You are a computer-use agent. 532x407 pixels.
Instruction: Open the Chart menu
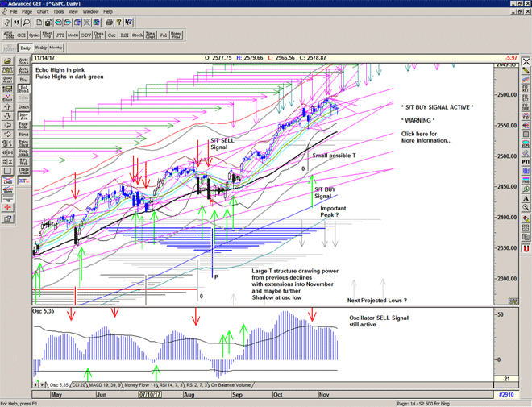click(x=43, y=12)
